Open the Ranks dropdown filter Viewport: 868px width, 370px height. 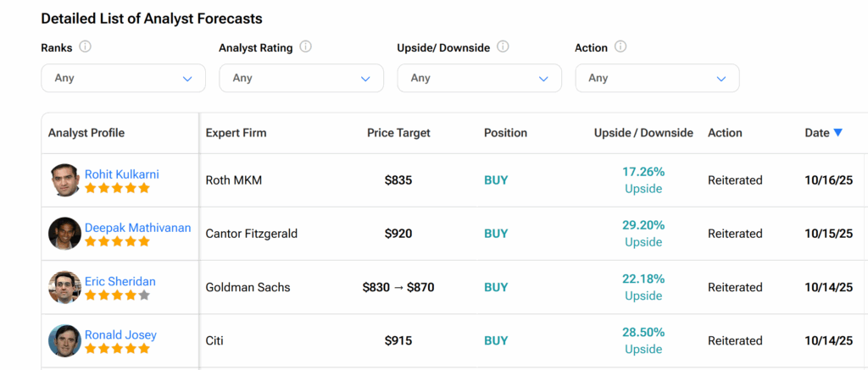tap(123, 78)
